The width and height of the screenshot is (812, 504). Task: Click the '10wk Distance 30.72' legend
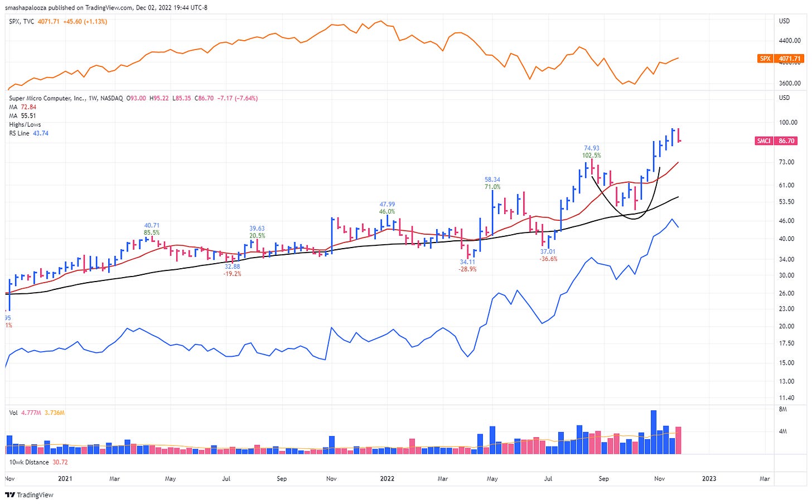click(x=38, y=462)
